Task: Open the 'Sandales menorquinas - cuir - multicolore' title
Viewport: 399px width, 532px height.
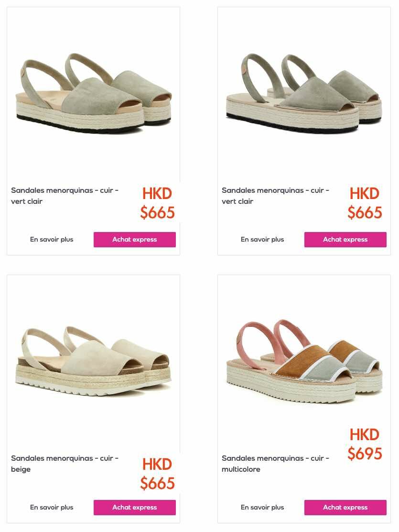Action: coord(275,464)
